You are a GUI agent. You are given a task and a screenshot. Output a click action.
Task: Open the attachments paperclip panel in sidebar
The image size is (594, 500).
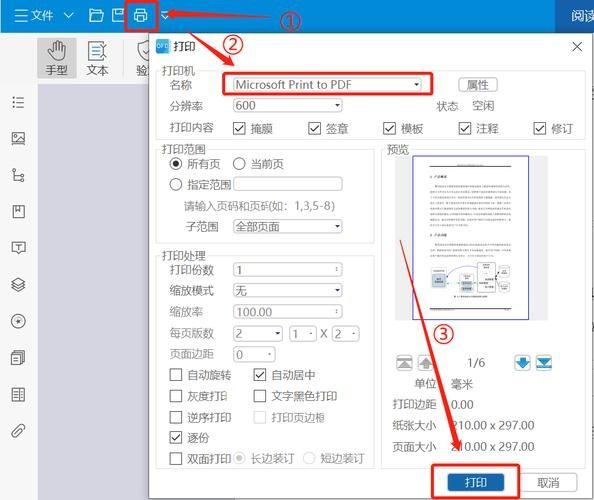18,431
